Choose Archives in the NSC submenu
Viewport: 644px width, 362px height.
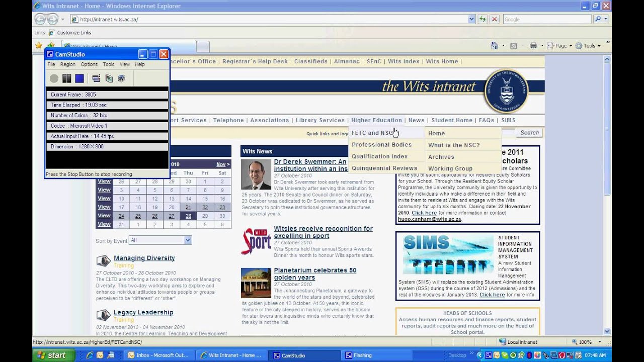(463, 157)
